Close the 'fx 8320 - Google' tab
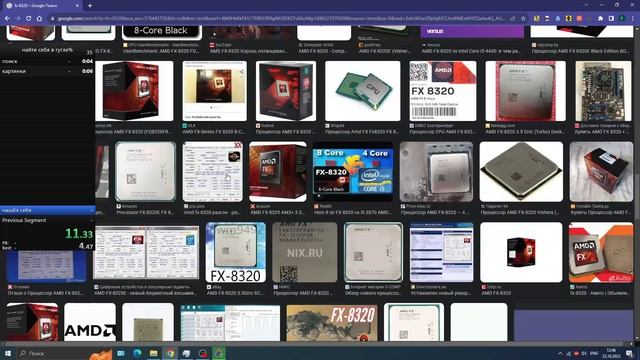This screenshot has width=640, height=360. click(77, 6)
